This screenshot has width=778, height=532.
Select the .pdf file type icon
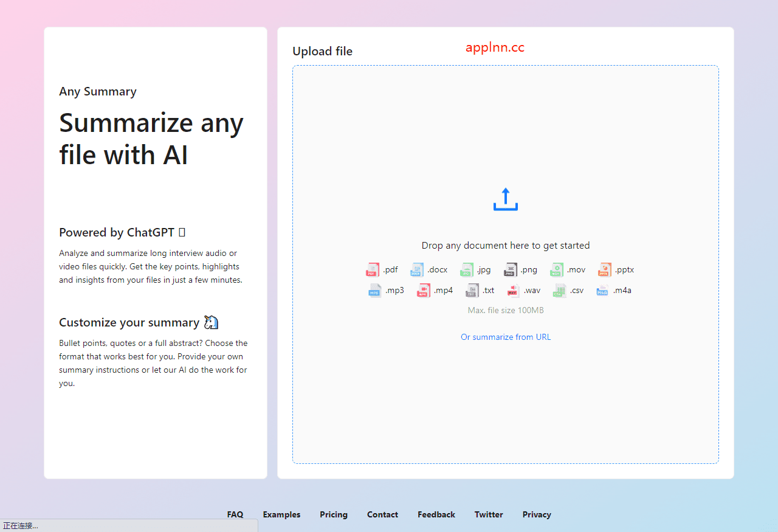[373, 269]
